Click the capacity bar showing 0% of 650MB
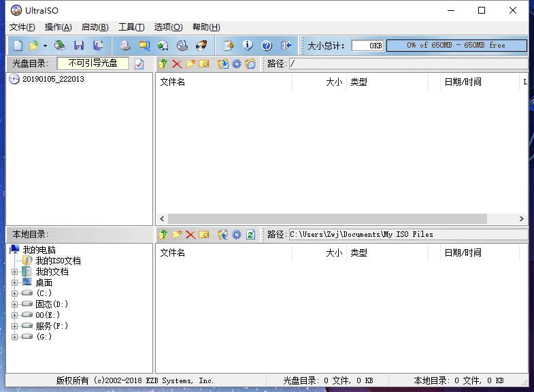 point(456,46)
